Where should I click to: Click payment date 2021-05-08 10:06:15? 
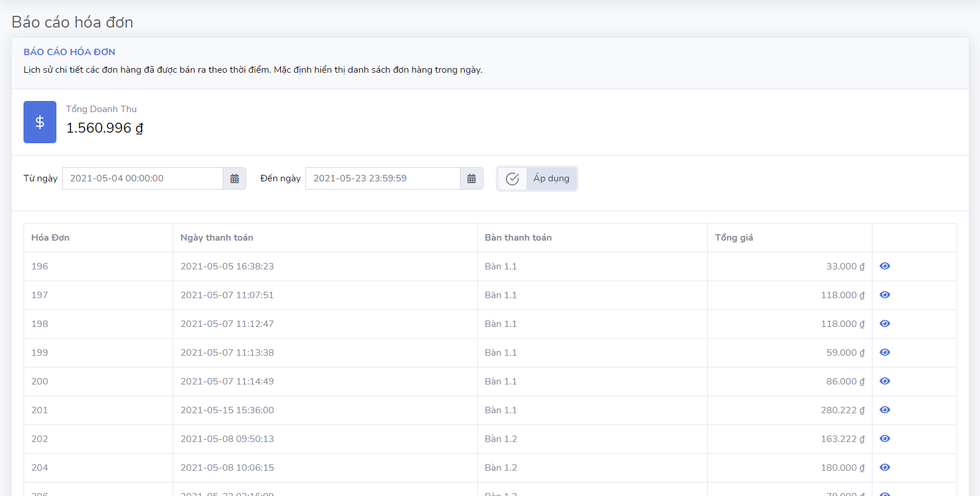(x=227, y=468)
